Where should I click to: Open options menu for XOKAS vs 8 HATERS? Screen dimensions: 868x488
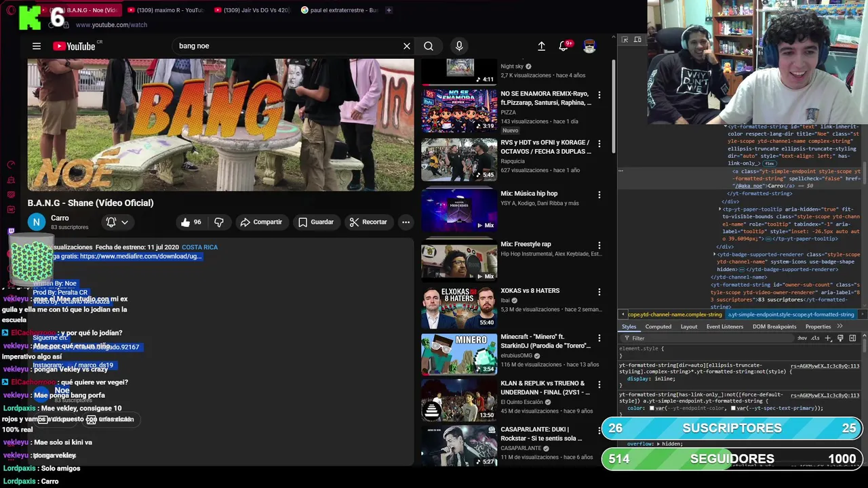click(x=599, y=291)
